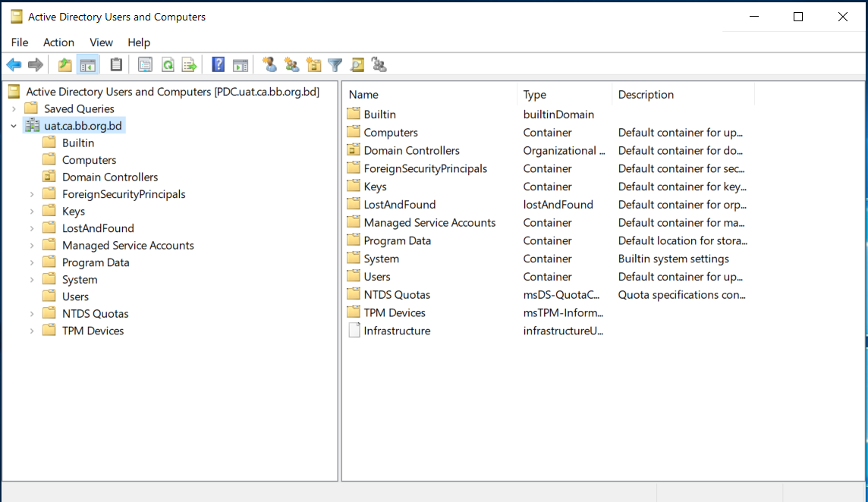Viewport: 868px width, 502px height.
Task: Expand the Keys node in the console tree
Action: [32, 212]
